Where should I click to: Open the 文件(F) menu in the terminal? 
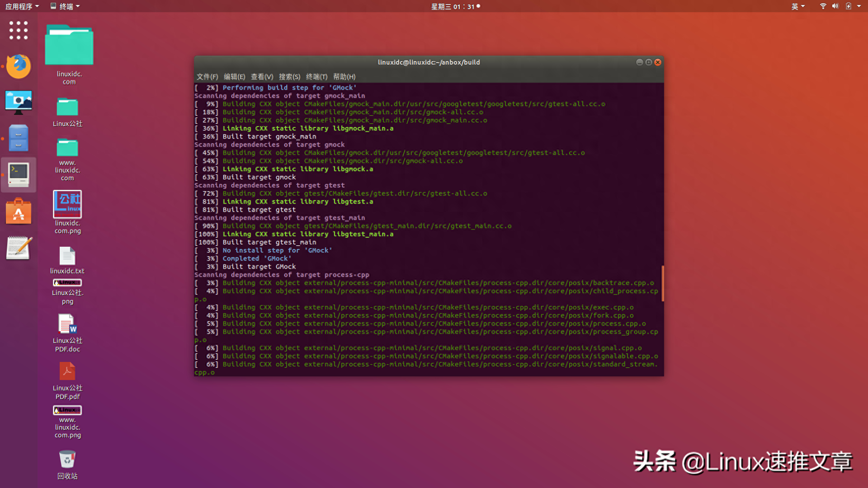tap(207, 77)
